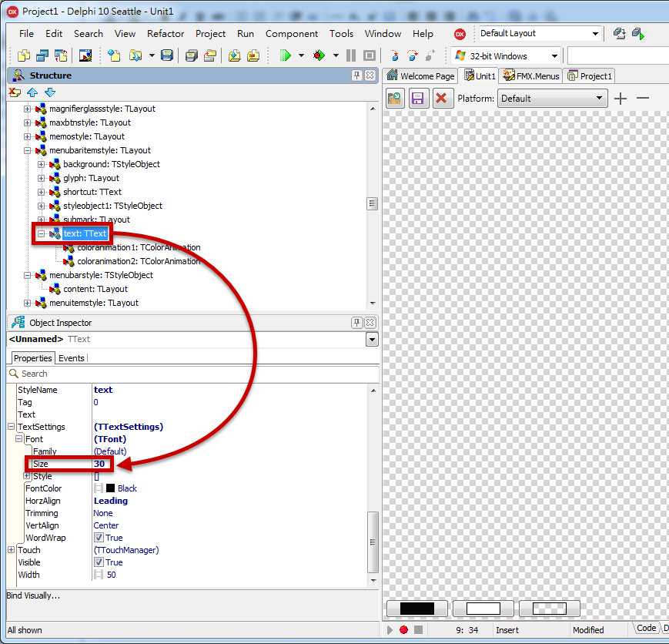The image size is (669, 644).
Task: Expand the glyph: TLayout node
Action: 41,178
